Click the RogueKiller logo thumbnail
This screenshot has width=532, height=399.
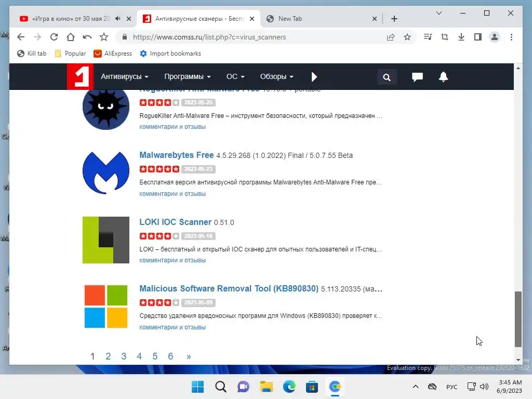(x=106, y=109)
